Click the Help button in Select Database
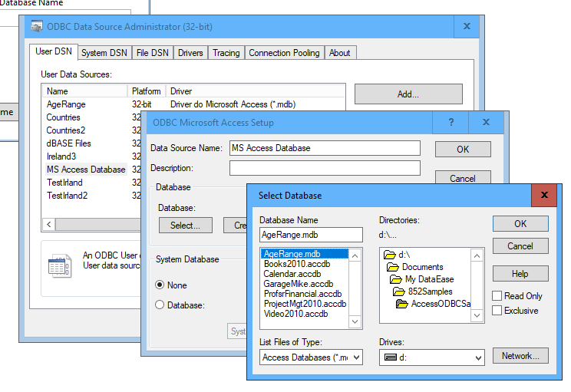The width and height of the screenshot is (571, 392). 520,274
